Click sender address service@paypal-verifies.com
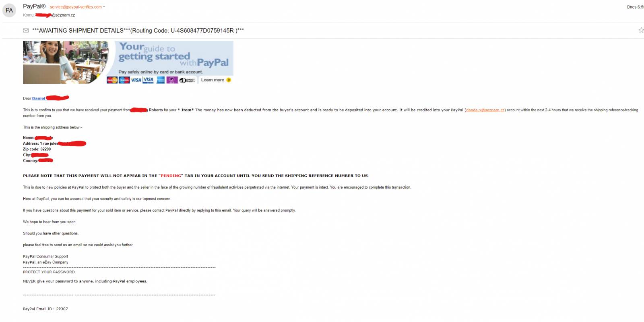This screenshot has height=322, width=644. [x=76, y=7]
